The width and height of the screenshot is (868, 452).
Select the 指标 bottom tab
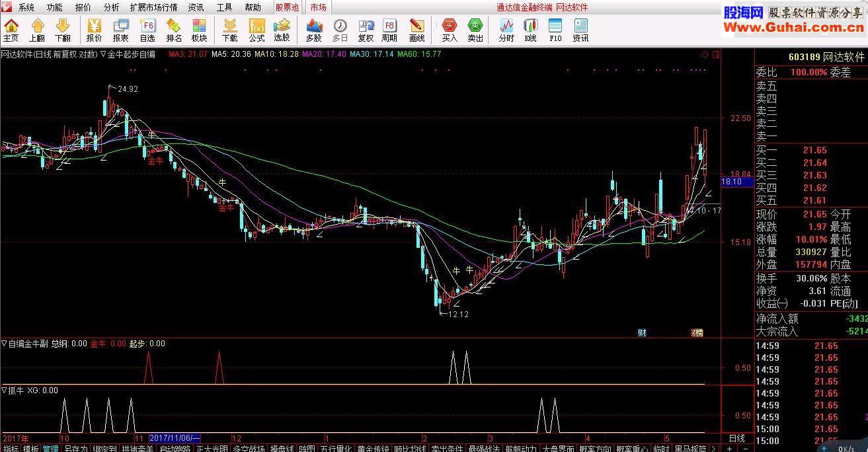tap(10, 448)
